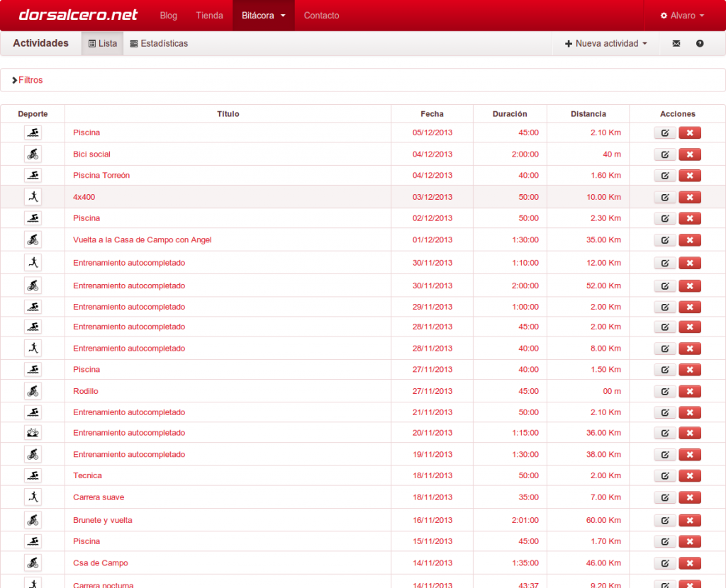Open the Nueva actividad dropdown

(605, 43)
